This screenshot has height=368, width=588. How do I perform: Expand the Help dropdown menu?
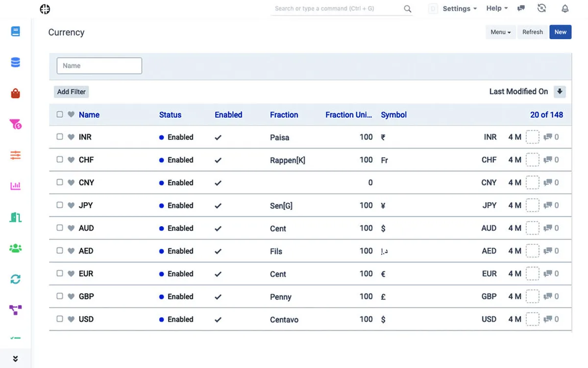[x=496, y=8]
